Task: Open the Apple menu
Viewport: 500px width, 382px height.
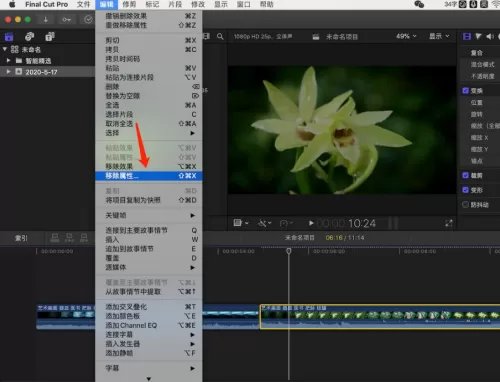Action: click(12, 4)
